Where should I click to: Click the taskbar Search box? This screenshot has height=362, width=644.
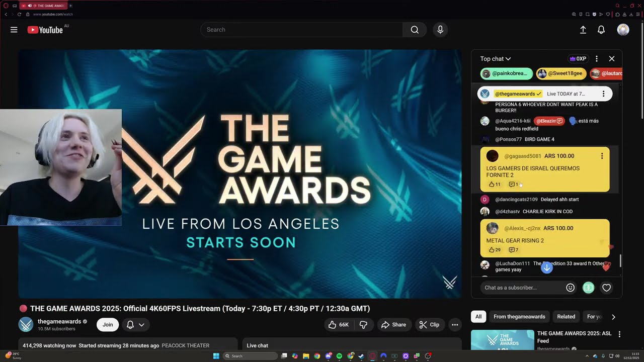coord(251,356)
